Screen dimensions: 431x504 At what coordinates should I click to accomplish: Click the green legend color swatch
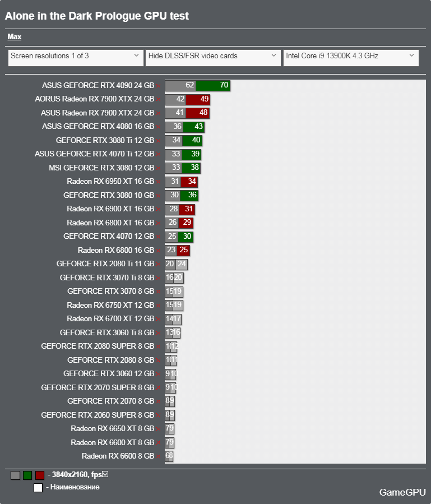pyautogui.click(x=27, y=475)
